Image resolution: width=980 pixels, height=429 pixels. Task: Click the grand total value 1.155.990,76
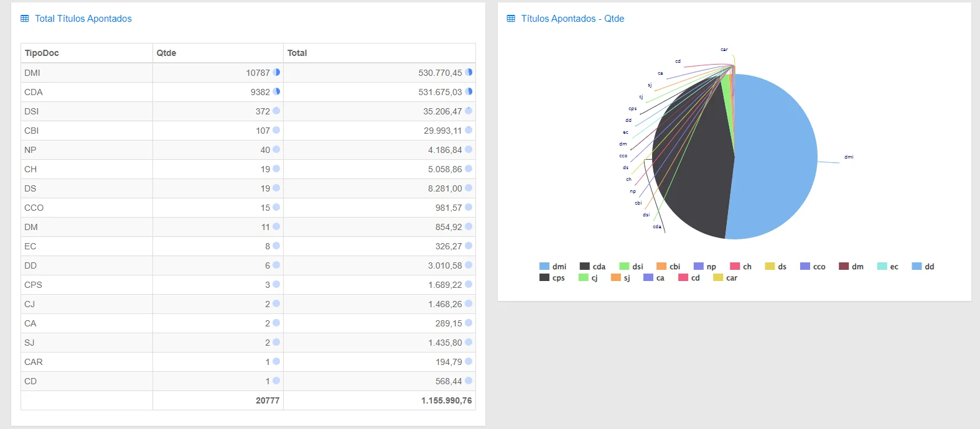coord(446,400)
